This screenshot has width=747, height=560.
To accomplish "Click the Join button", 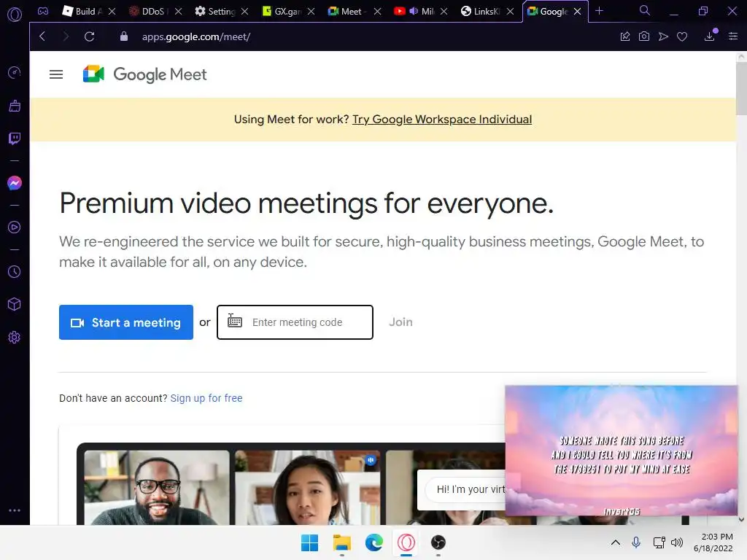I will [x=400, y=322].
